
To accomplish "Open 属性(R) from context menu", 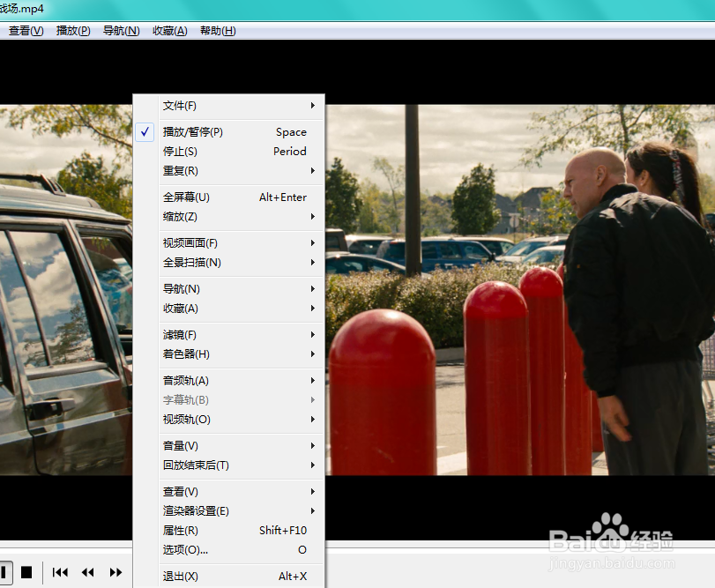I will [229, 531].
